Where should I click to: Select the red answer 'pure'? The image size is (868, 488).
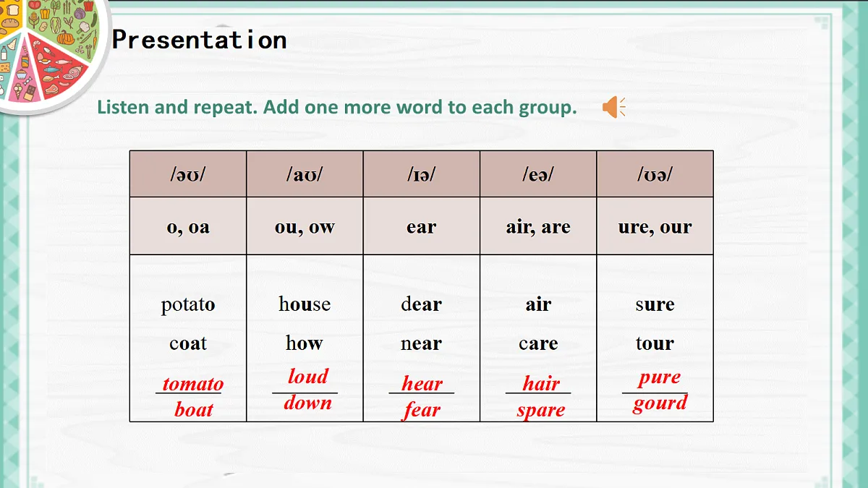tap(660, 378)
